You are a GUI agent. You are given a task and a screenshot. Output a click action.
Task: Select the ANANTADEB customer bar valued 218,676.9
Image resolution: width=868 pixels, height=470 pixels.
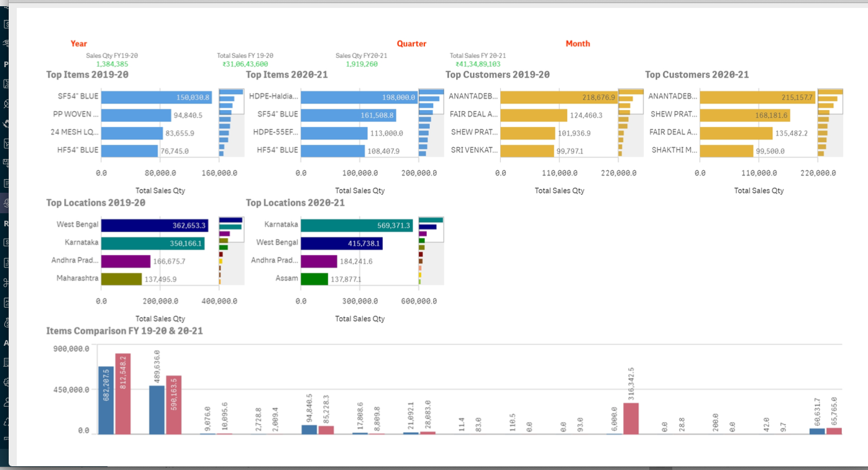point(559,98)
